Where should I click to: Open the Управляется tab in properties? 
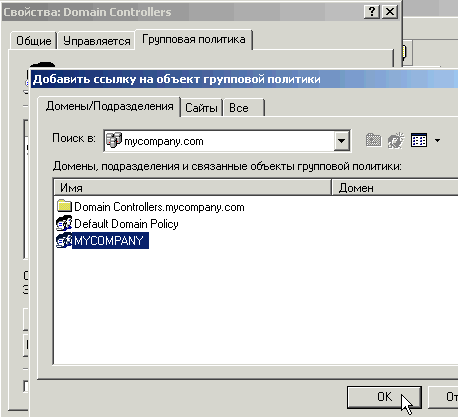96,41
